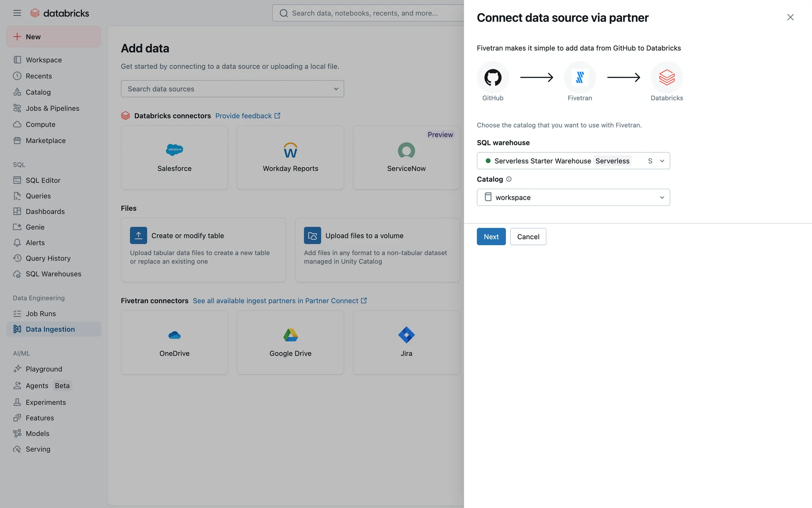
Task: Click the Databricks logo icon
Action: pos(35,13)
